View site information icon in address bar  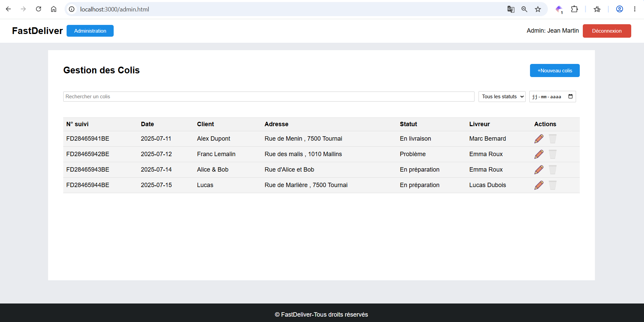tap(72, 9)
